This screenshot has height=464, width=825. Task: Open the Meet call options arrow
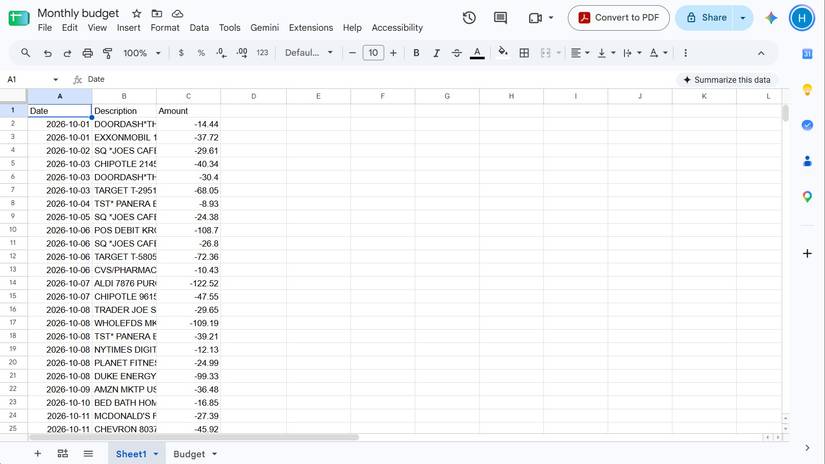[x=551, y=18]
